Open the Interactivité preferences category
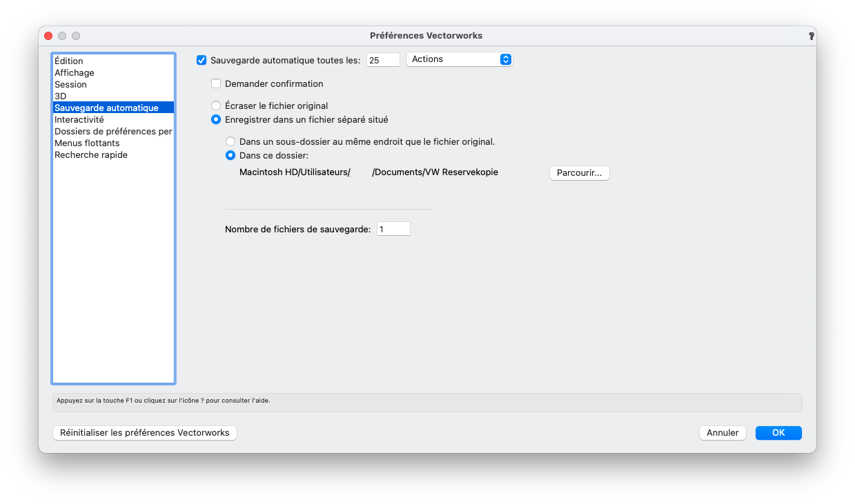This screenshot has height=504, width=855. click(x=113, y=120)
